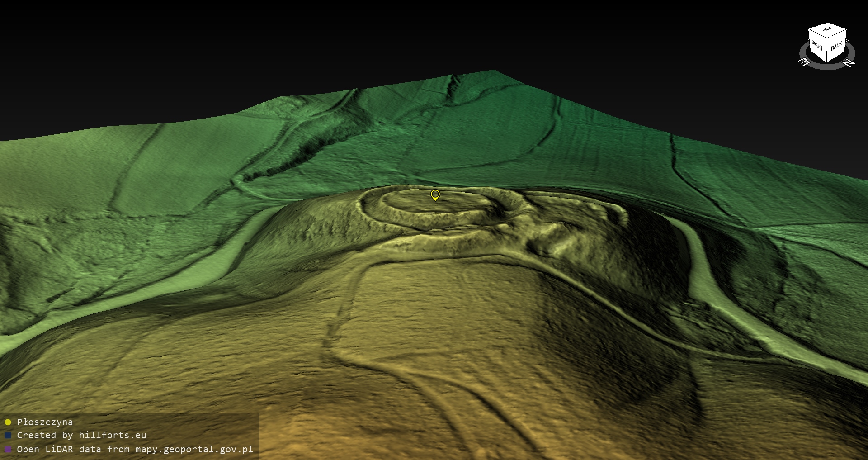Click the yellow circle beside Płoszczyna
Screen dimensions: 868x460
(8, 422)
